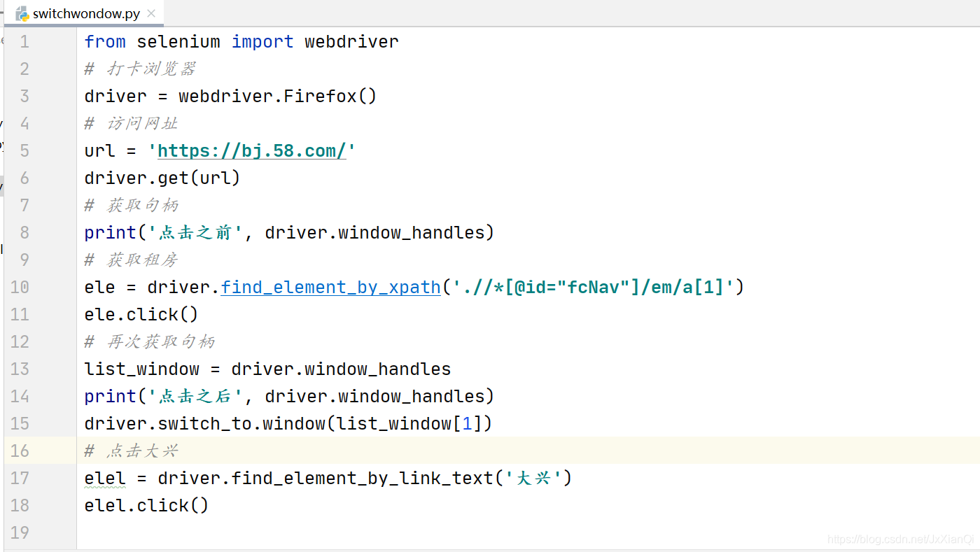Close the switchwondow.py tab
Viewport: 980px width, 552px height.
pyautogui.click(x=152, y=13)
